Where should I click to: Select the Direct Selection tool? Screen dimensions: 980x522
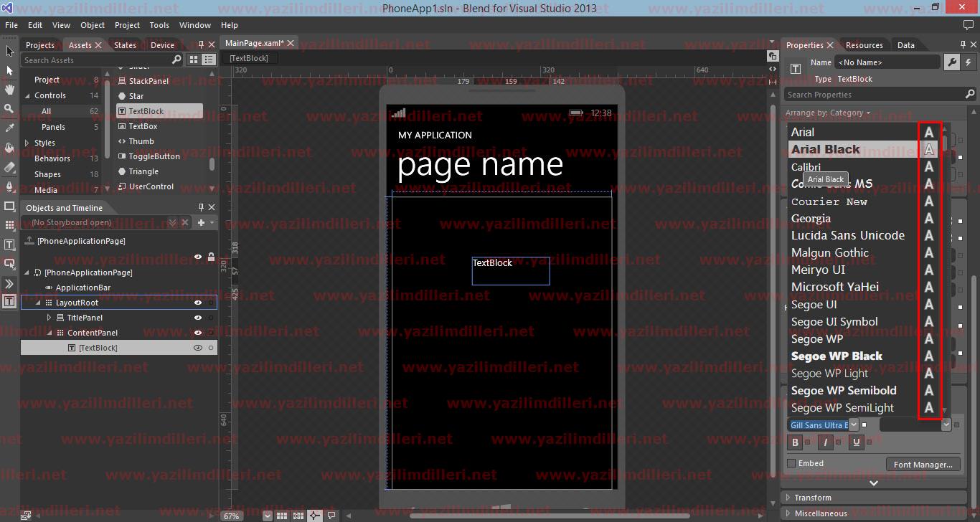tap(9, 70)
